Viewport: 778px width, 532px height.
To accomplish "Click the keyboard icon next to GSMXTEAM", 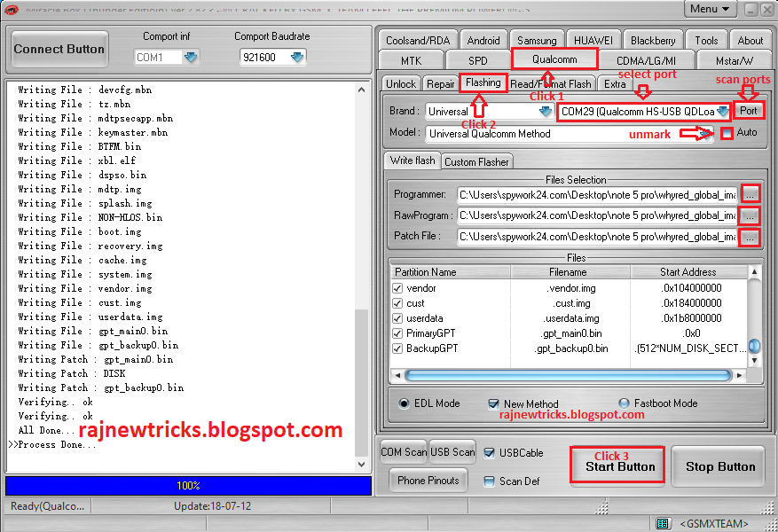I will (x=663, y=523).
